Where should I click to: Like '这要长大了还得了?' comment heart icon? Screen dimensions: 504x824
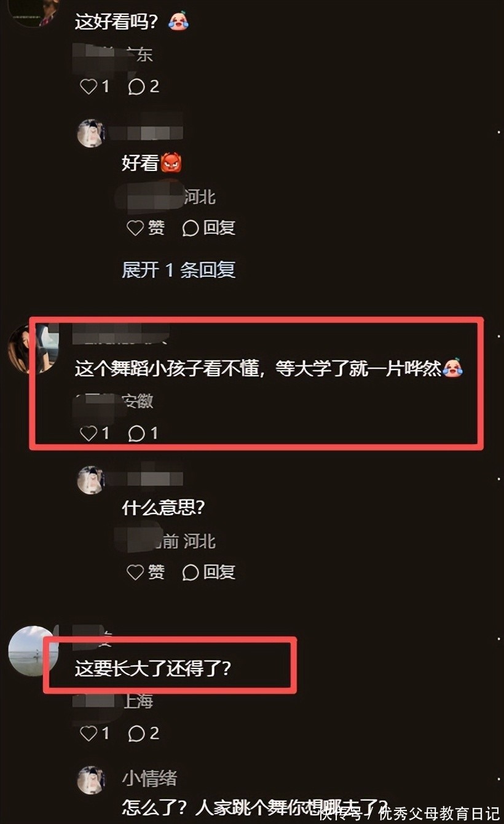click(x=89, y=733)
